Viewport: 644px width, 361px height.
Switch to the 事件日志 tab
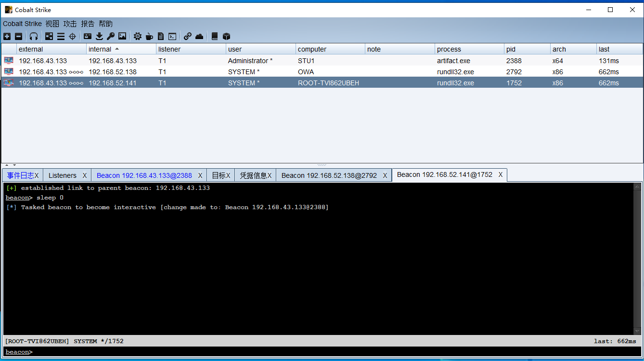[20, 175]
